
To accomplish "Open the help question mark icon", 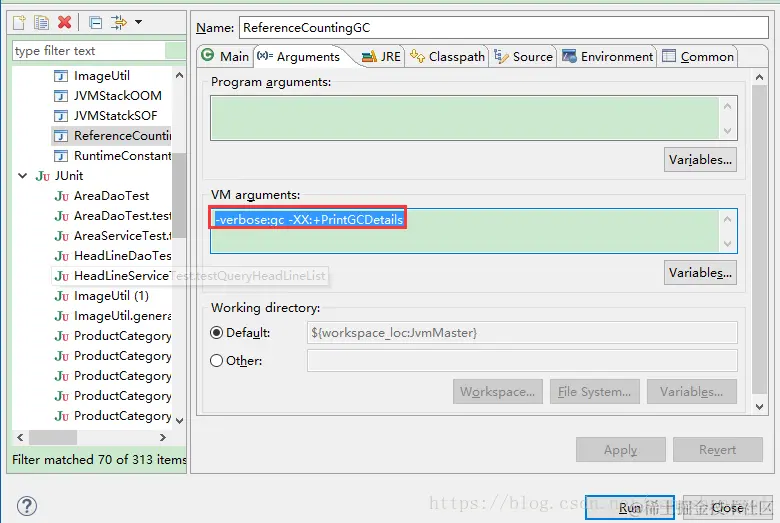I will coord(27,506).
